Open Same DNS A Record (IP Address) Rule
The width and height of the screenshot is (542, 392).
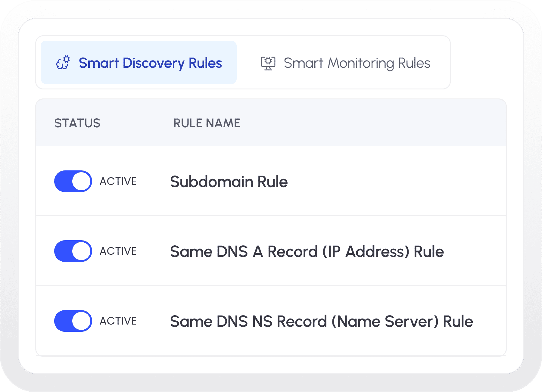pos(307,252)
